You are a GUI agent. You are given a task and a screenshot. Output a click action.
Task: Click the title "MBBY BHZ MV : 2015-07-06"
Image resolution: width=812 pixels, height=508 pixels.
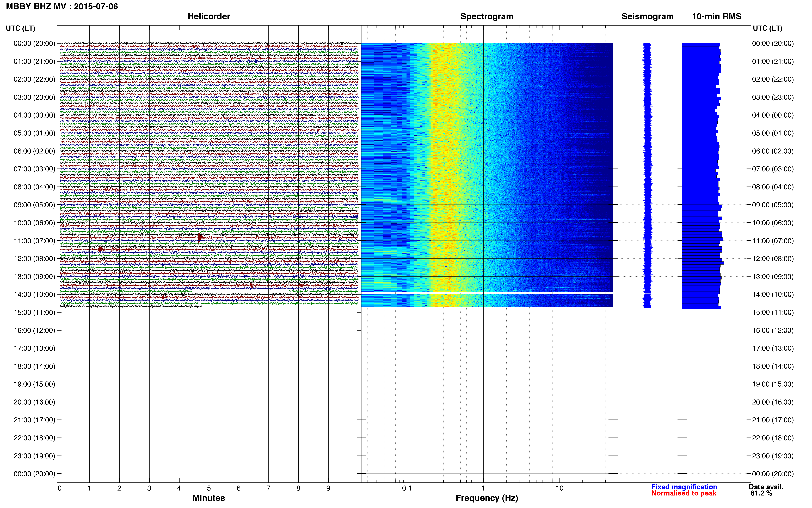pos(62,6)
